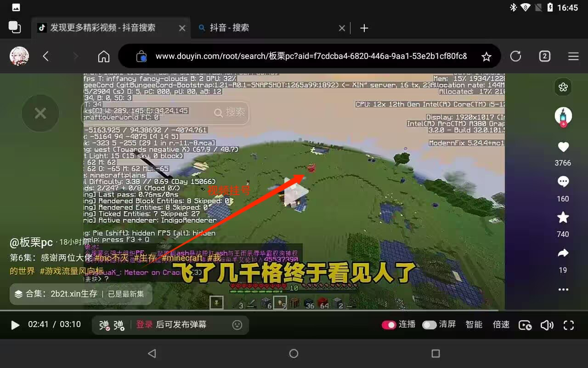Favorite the video with 740 stars

(x=563, y=218)
